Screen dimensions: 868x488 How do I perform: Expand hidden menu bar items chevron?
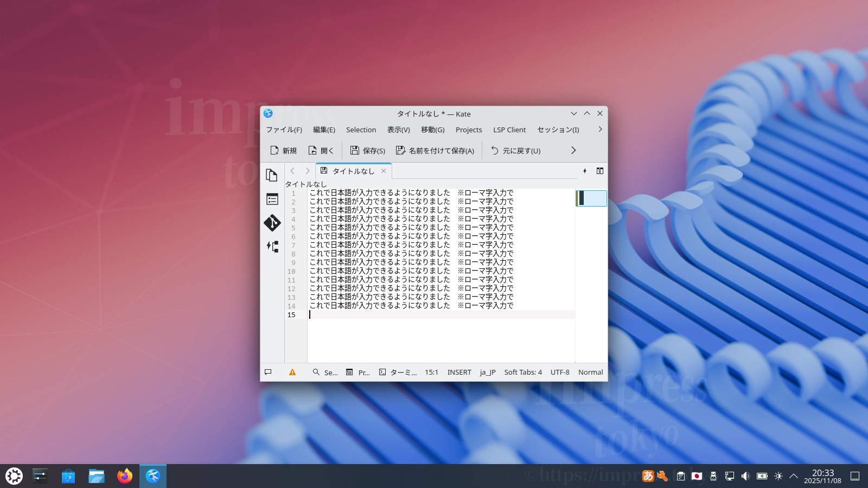coord(600,129)
